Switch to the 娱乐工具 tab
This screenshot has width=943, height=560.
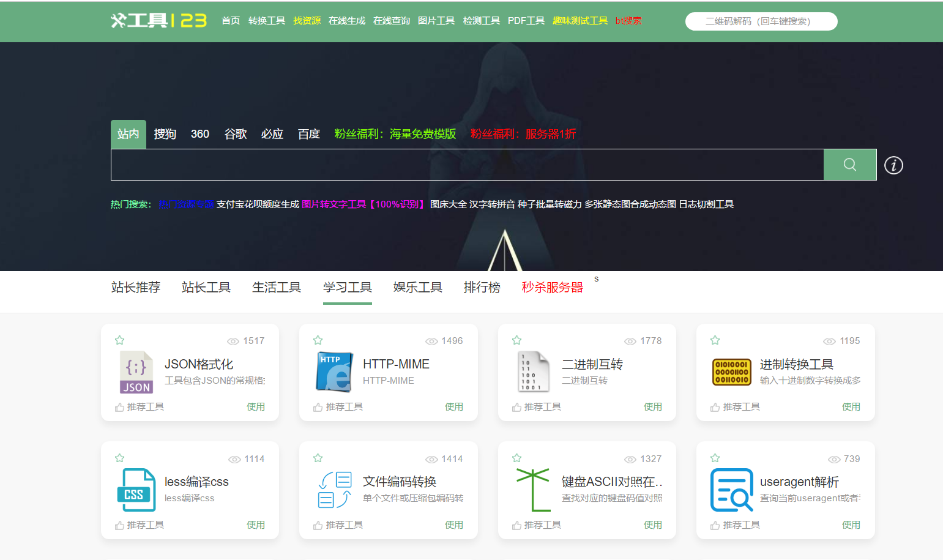coord(418,287)
